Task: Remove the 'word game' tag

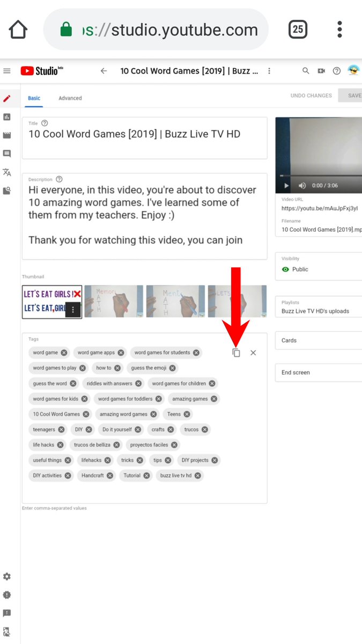Action: point(64,353)
